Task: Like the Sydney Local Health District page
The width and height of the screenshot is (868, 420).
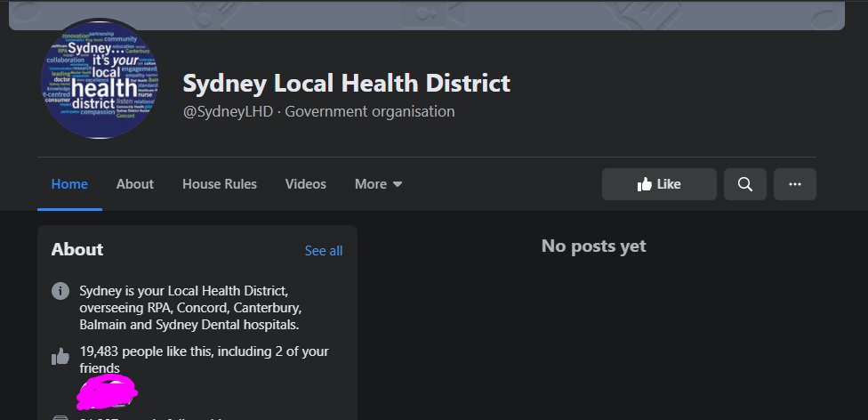Action: [x=659, y=184]
